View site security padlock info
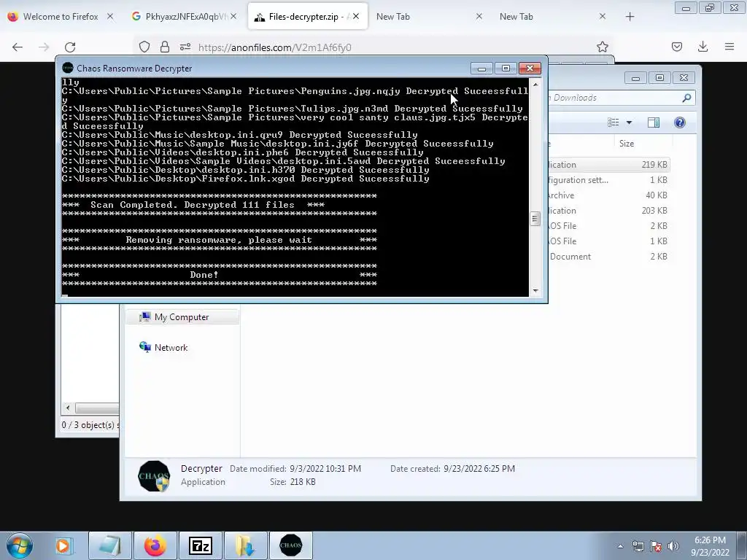The height and width of the screenshot is (560, 747). click(x=165, y=47)
